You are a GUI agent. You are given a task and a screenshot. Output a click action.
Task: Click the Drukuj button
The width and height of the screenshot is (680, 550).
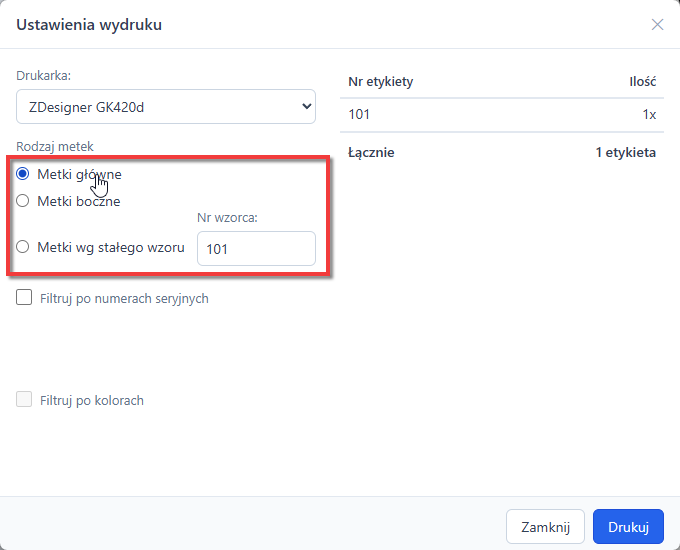coord(628,527)
